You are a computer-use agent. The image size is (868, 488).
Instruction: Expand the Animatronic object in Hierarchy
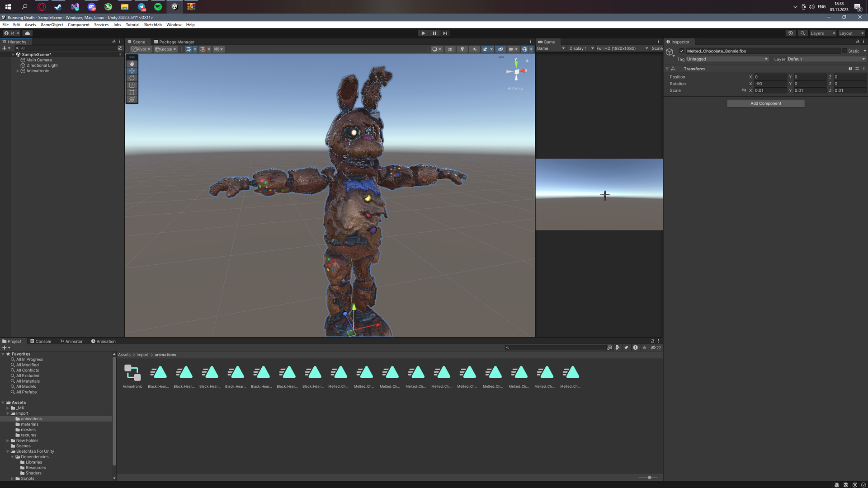(18, 71)
